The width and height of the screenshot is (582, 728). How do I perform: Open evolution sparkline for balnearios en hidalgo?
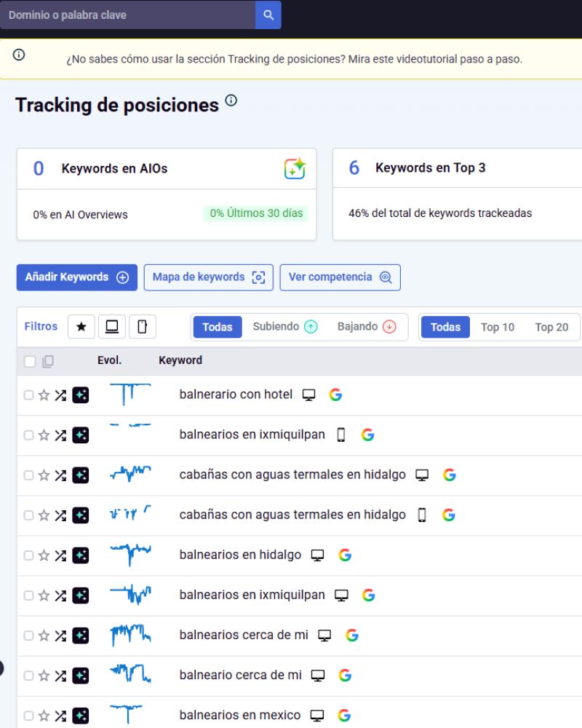pos(130,554)
